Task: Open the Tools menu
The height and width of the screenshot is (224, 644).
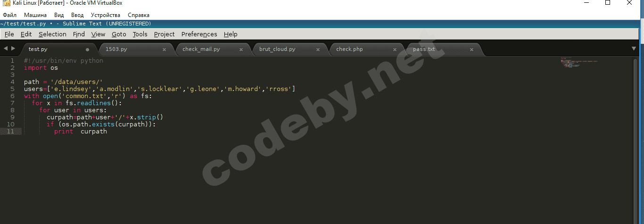Action: point(140,34)
